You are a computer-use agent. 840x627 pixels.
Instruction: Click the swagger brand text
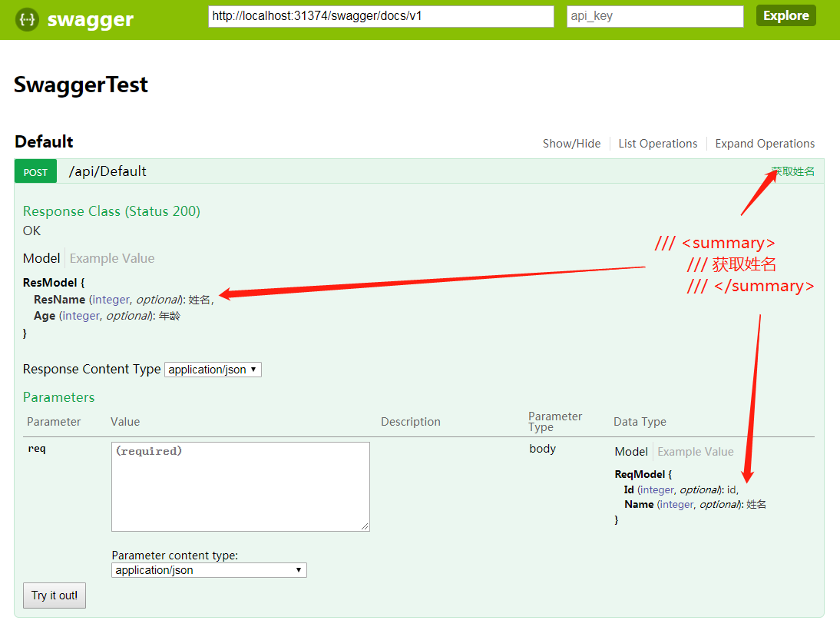tap(90, 20)
